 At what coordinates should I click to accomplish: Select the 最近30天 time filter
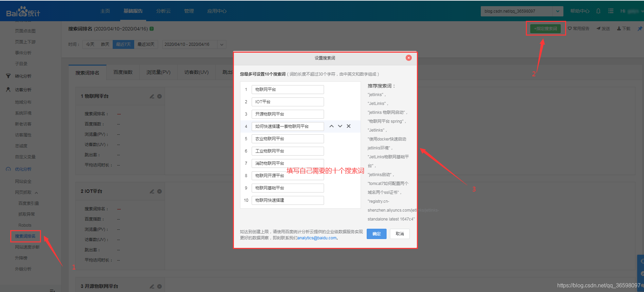pyautogui.click(x=146, y=44)
